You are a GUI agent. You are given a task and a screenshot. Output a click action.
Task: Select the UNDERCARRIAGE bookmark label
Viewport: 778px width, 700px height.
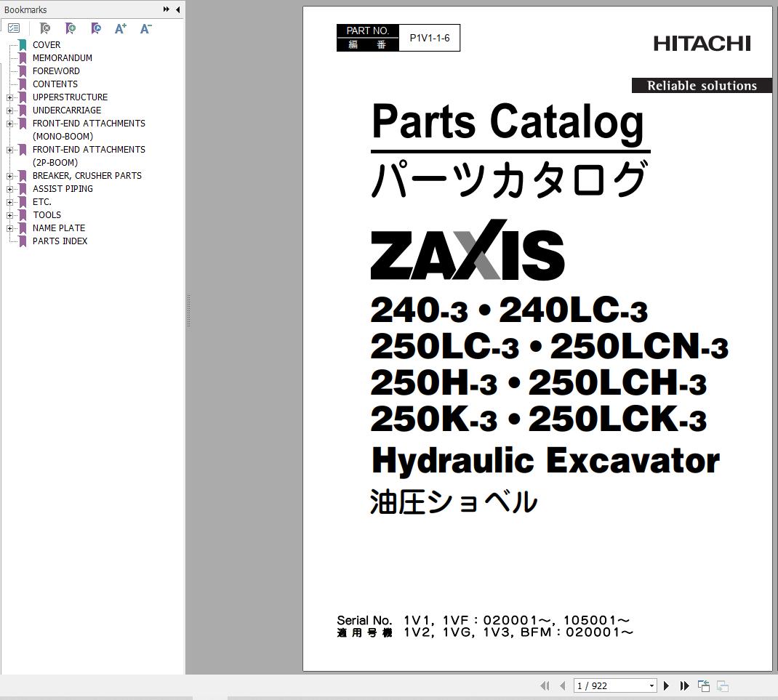coord(67,110)
